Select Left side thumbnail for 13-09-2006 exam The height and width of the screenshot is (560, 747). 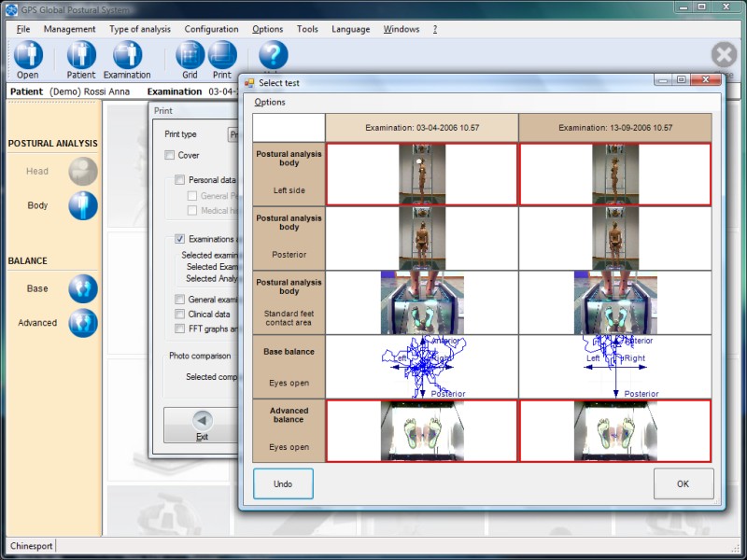[615, 175]
